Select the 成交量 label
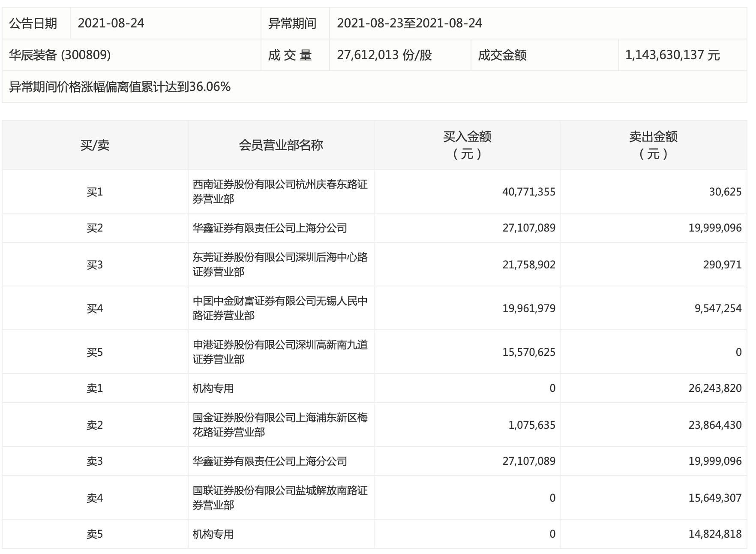The height and width of the screenshot is (554, 756). pos(290,55)
